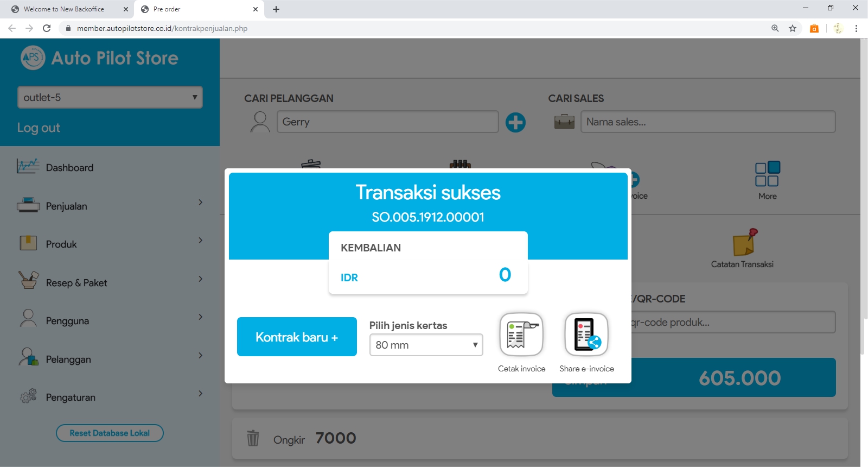Image resolution: width=868 pixels, height=467 pixels.
Task: Open Catatan Transaksi note icon
Action: (744, 242)
